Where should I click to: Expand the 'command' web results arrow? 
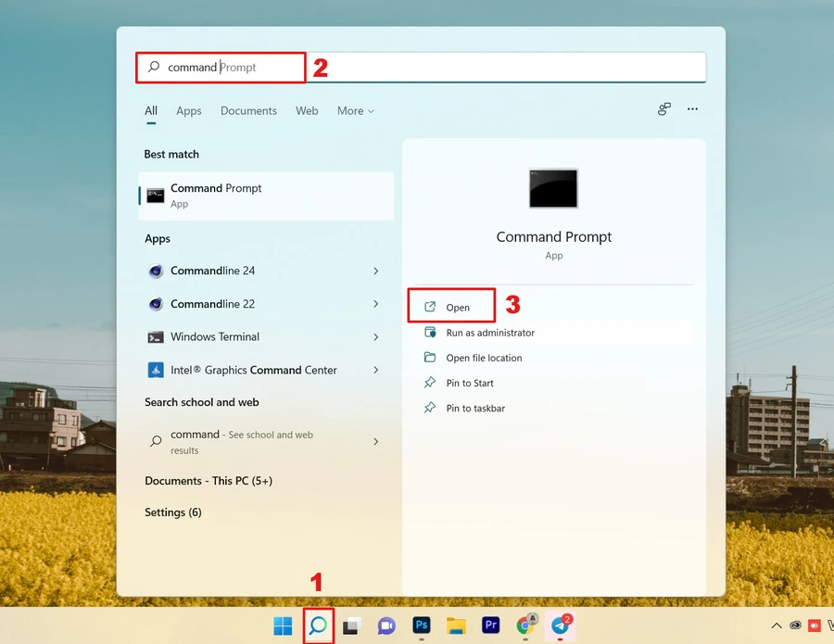(376, 441)
